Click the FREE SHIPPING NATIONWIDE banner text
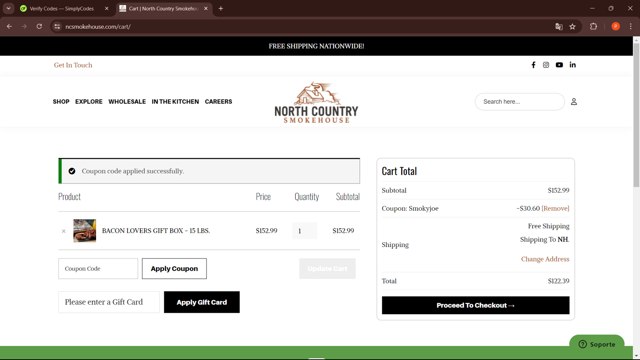This screenshot has width=640, height=360. [316, 46]
